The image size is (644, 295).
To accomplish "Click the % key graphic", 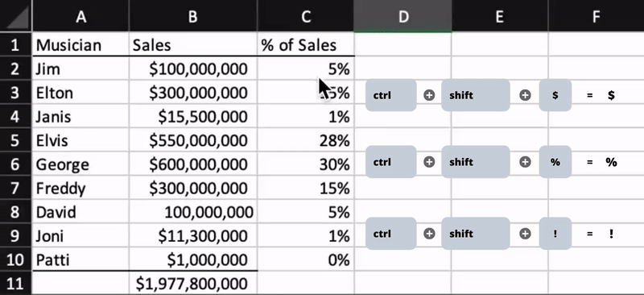I will tap(555, 162).
